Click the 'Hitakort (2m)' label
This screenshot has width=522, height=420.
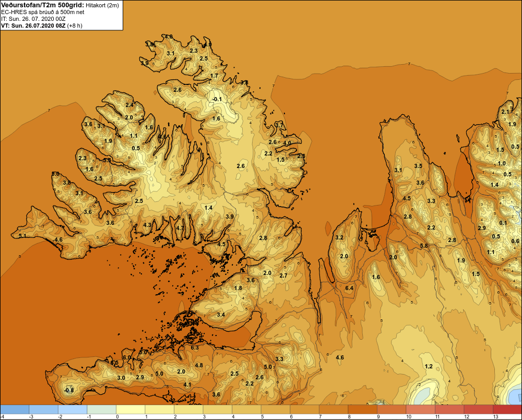click(102, 5)
